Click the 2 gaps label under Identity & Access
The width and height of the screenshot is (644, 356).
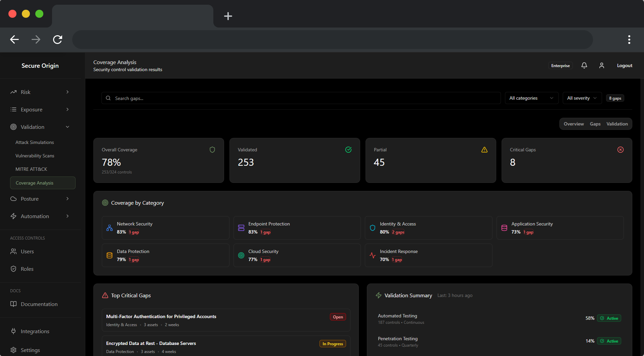[398, 232]
